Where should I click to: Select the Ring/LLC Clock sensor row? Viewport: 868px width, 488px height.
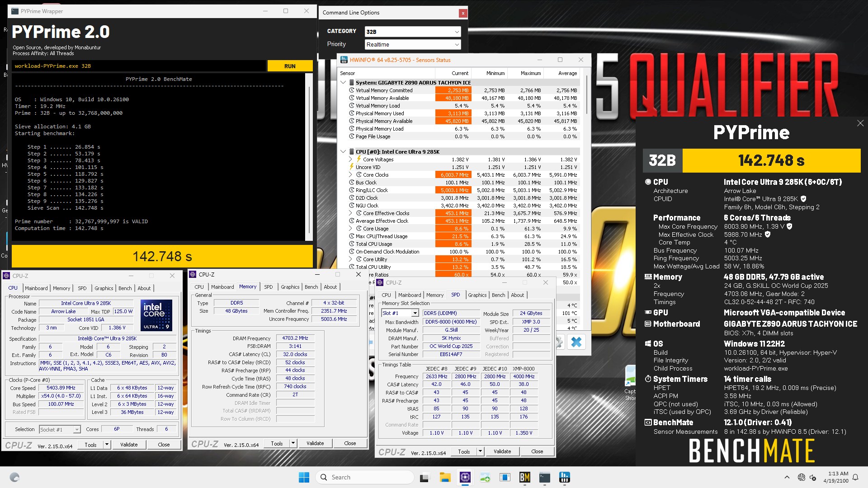(460, 190)
